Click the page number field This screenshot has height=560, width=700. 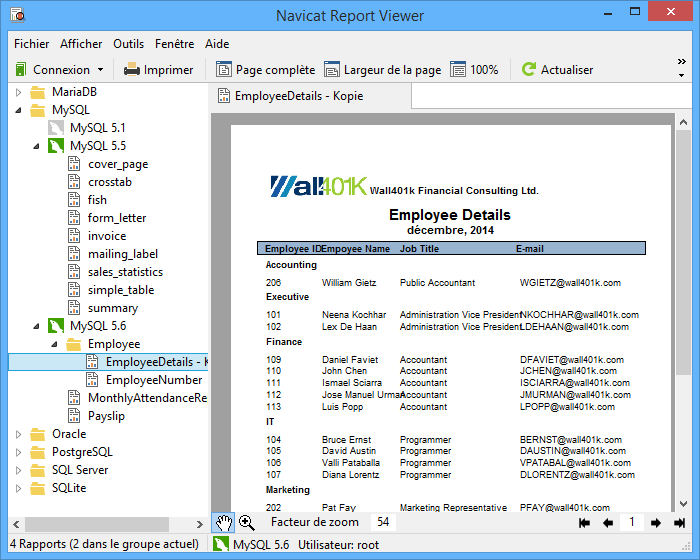[632, 522]
